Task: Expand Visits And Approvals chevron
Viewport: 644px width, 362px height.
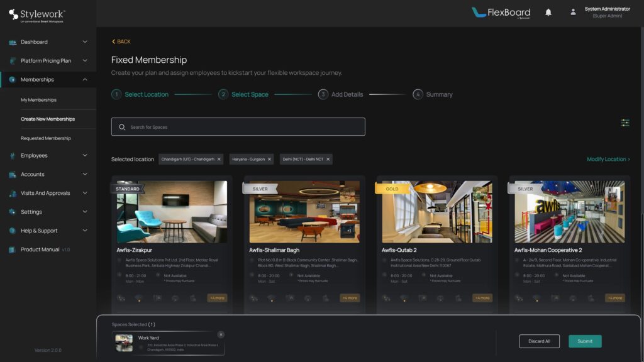Action: click(x=85, y=193)
